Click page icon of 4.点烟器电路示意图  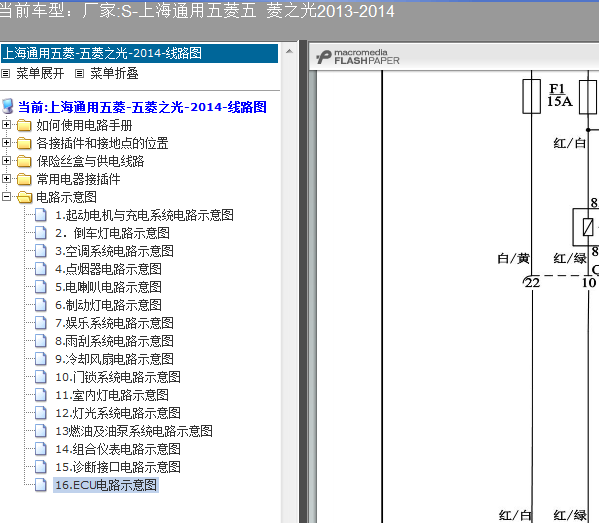point(41,269)
